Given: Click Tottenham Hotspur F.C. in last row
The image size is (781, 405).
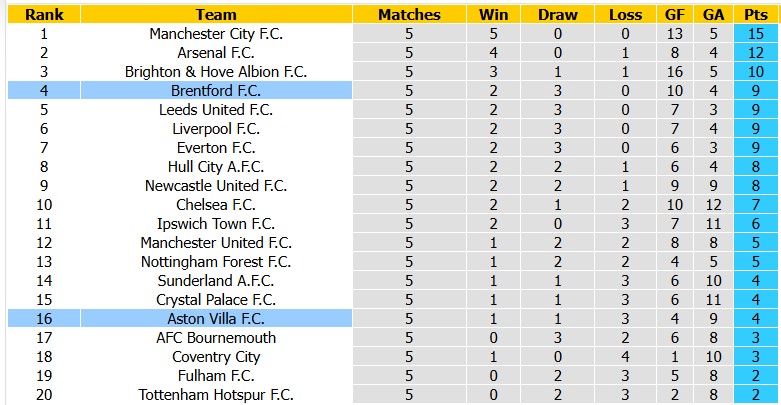Looking at the screenshot, I should tap(216, 395).
